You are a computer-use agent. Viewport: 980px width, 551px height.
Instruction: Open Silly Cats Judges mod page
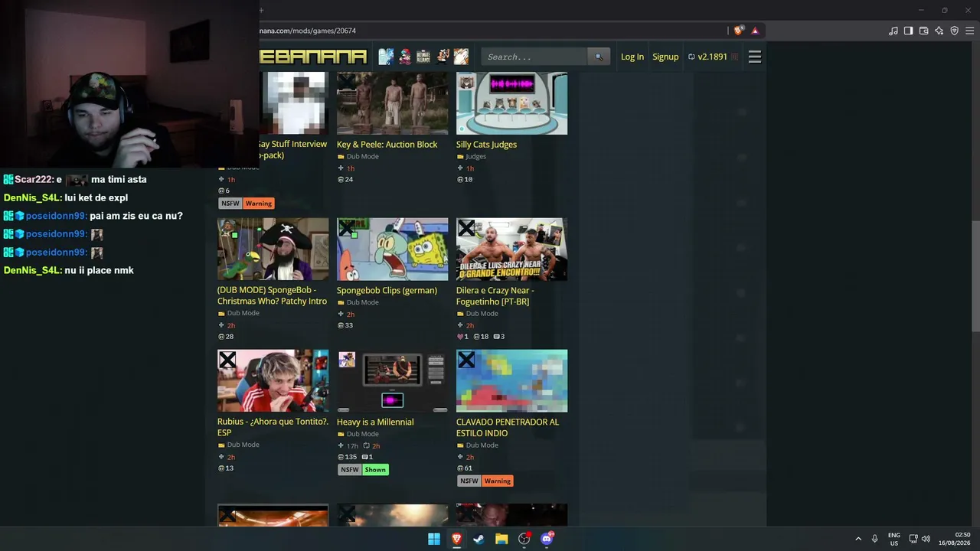click(486, 145)
